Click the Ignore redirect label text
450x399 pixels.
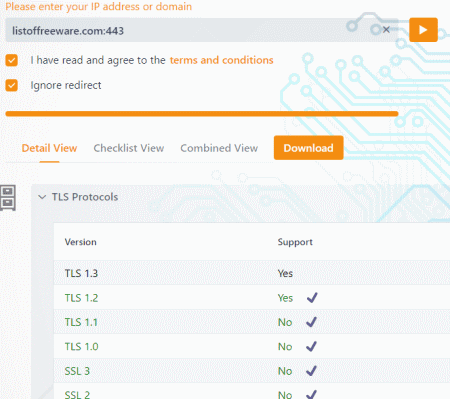(66, 85)
